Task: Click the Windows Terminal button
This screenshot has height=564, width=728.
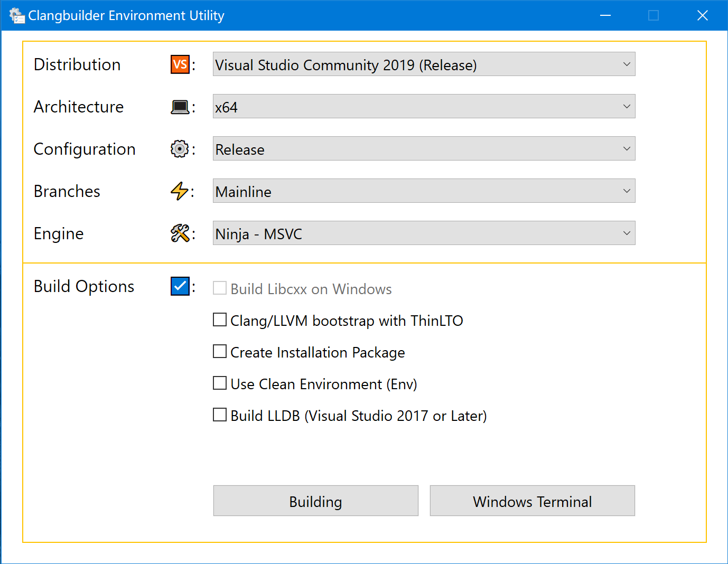Action: pos(533,501)
